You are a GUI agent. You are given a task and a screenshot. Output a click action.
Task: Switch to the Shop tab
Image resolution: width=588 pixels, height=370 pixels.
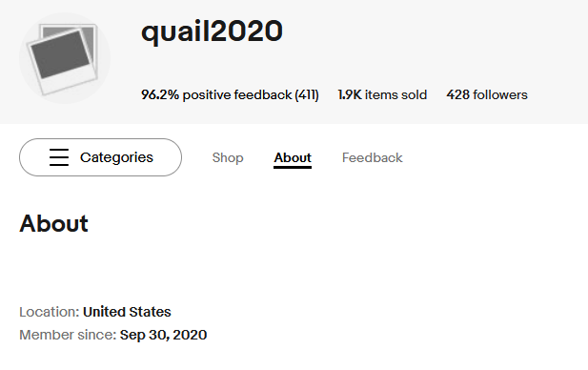click(x=228, y=157)
